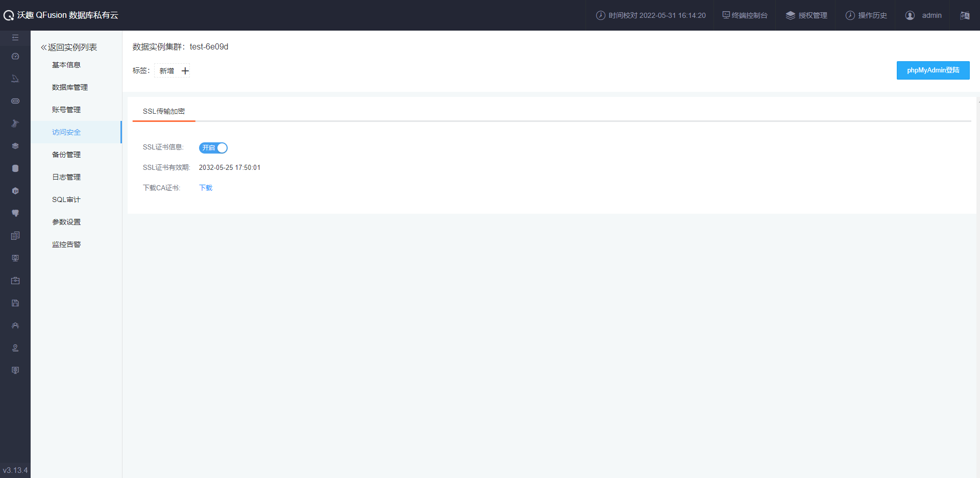Click the admin username
The height and width of the screenshot is (478, 980).
click(x=932, y=15)
